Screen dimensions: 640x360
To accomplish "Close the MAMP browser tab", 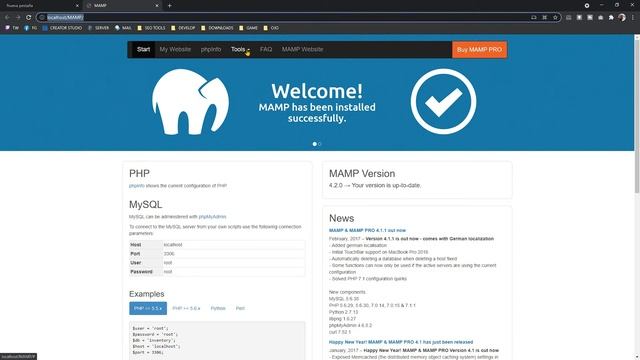I will click(x=157, y=6).
